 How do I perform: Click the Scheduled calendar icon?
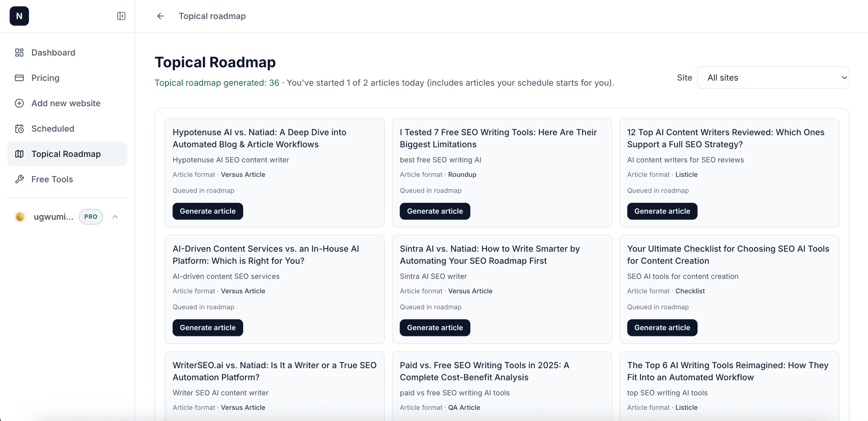click(19, 128)
